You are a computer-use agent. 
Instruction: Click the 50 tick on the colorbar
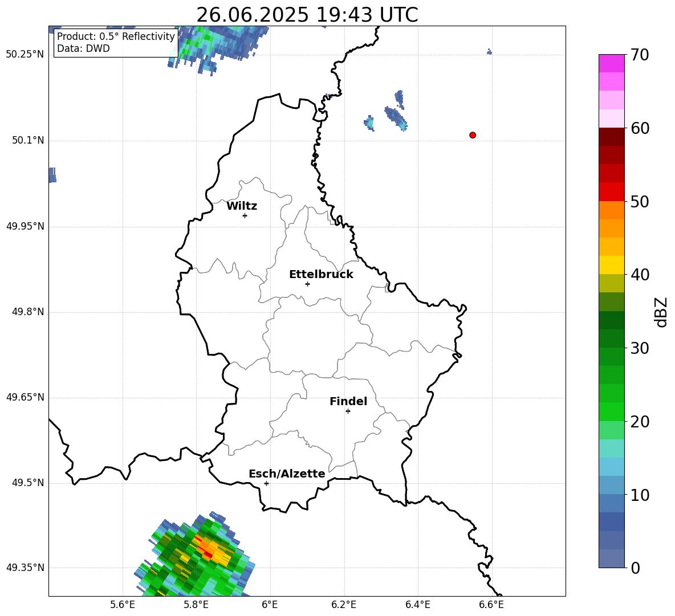[640, 201]
